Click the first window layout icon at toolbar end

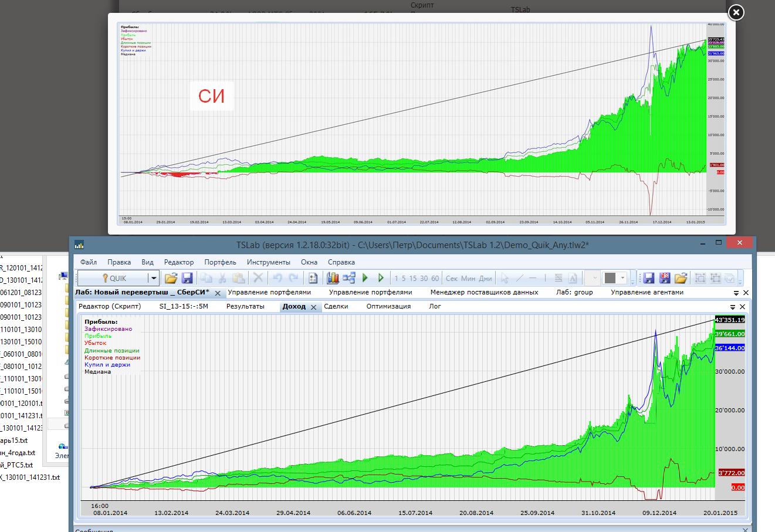pos(700,278)
